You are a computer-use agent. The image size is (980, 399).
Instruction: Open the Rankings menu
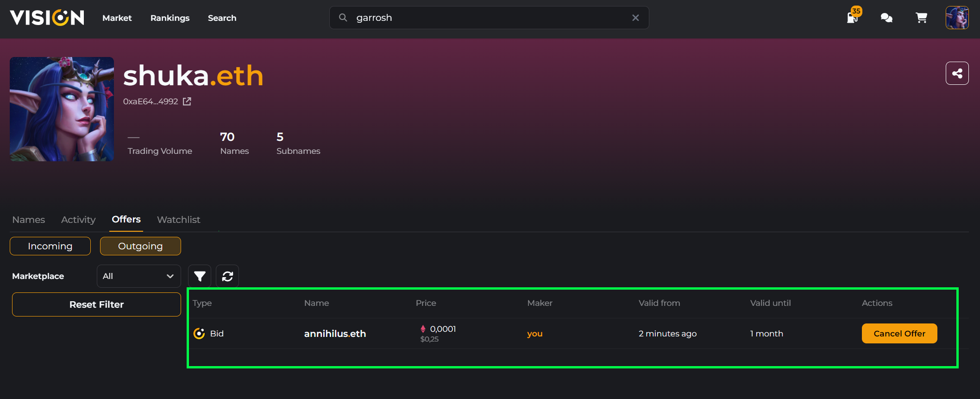170,18
